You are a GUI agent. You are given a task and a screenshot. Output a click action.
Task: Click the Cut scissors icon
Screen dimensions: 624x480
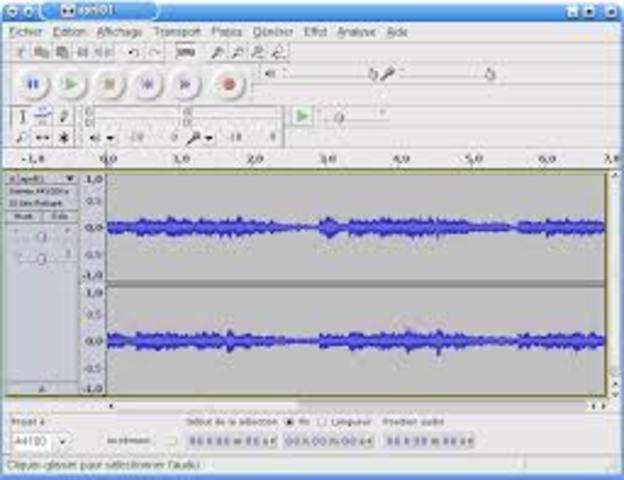21,52
